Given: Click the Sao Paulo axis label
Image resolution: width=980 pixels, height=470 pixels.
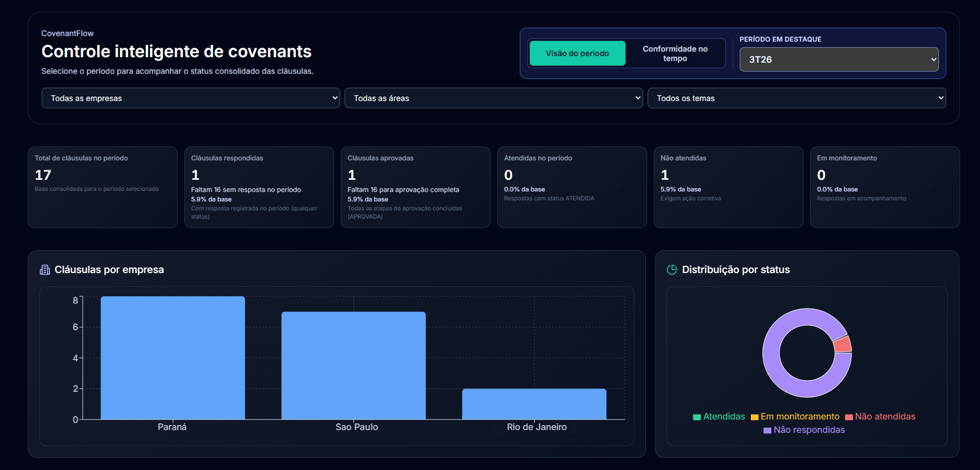Looking at the screenshot, I should (357, 427).
